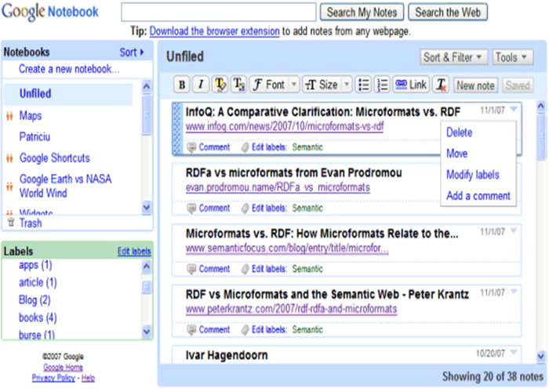Select Ivar Hagendoorn note title
The height and width of the screenshot is (392, 549).
point(227,355)
